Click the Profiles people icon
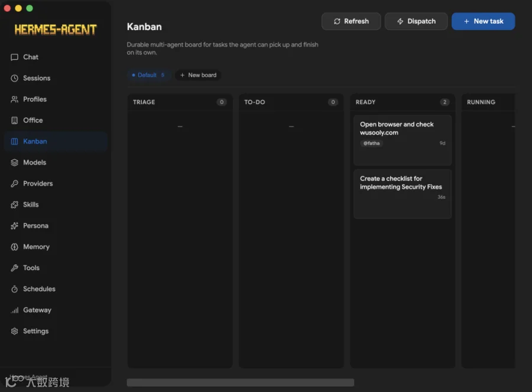The image size is (532, 392). (14, 99)
